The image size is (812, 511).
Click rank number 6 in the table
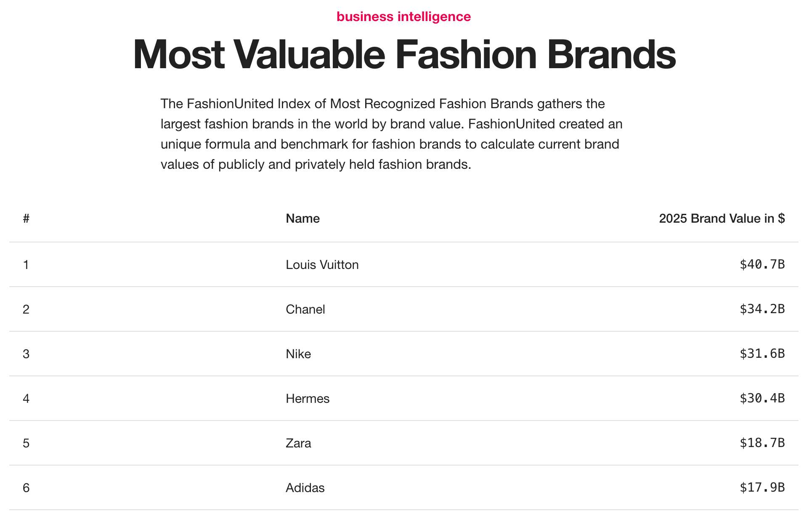[26, 488]
